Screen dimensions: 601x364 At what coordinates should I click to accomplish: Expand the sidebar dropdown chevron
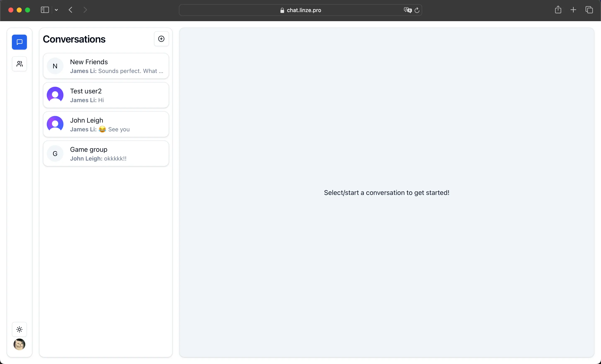[x=56, y=10]
